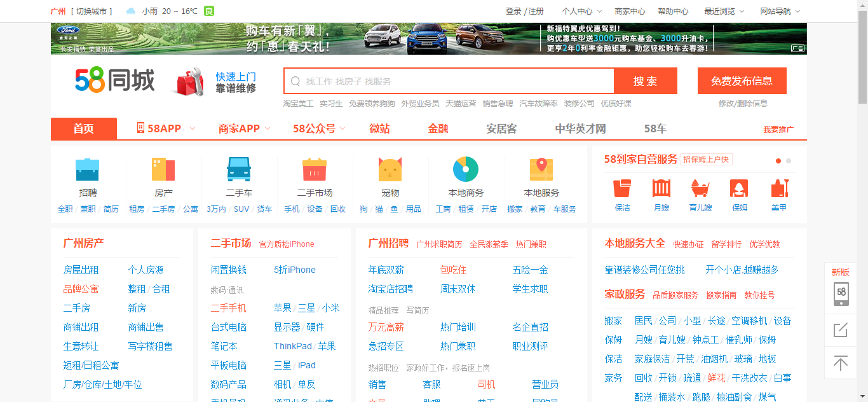Viewport: 868px width, 402px height.
Task: Open the 招聘 briefcase icon
Action: point(88,169)
